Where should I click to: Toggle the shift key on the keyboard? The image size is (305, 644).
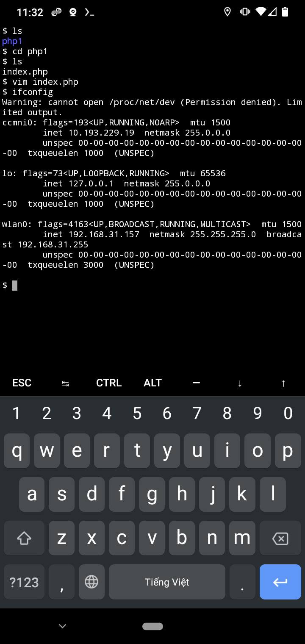pyautogui.click(x=24, y=538)
